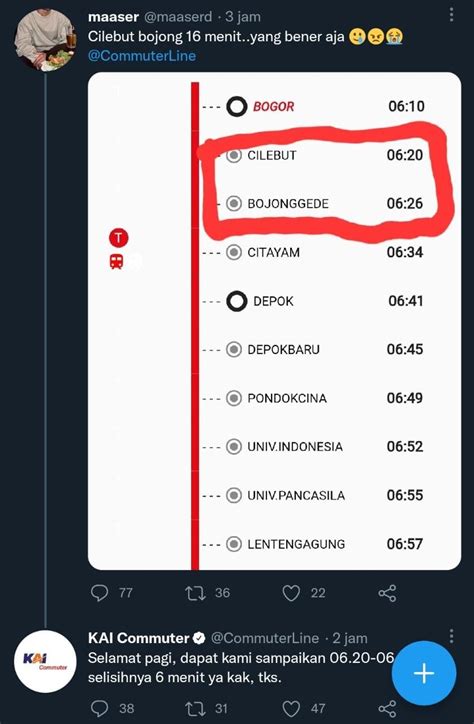
Task: Click the maaser username
Action: pos(113,17)
